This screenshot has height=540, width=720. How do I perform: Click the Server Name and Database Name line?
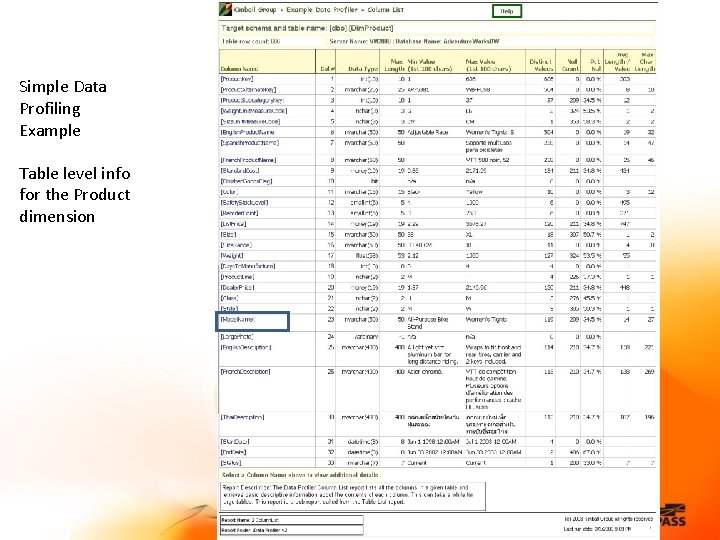point(414,41)
